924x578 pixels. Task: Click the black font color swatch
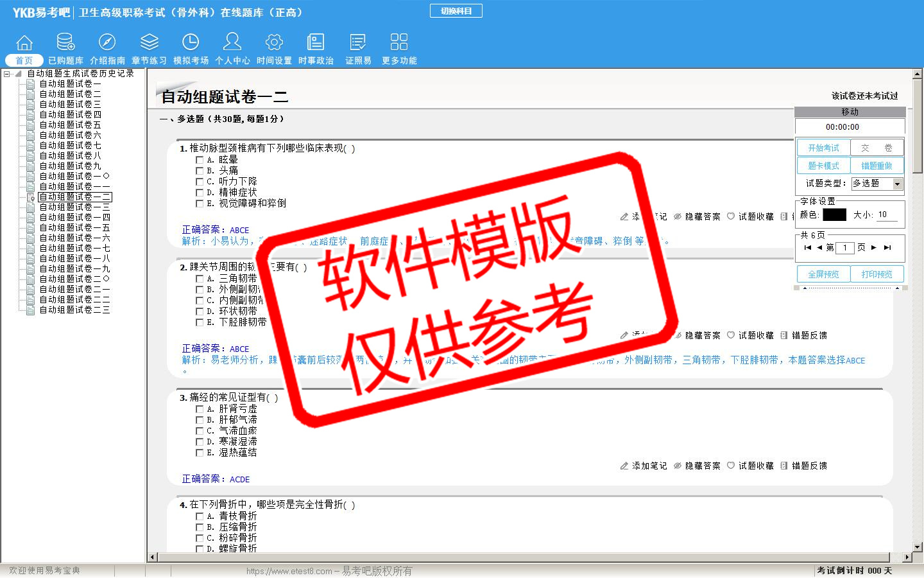coord(834,215)
